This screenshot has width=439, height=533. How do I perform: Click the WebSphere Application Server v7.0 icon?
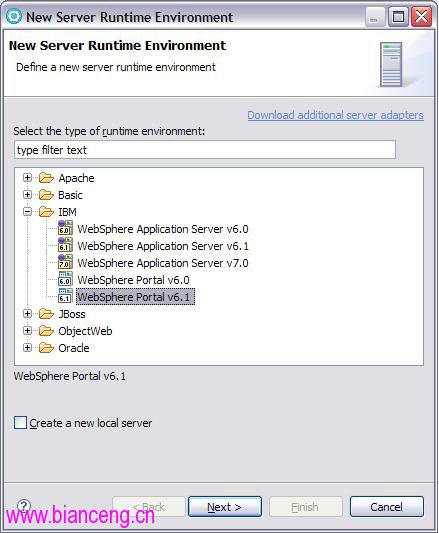(65, 261)
